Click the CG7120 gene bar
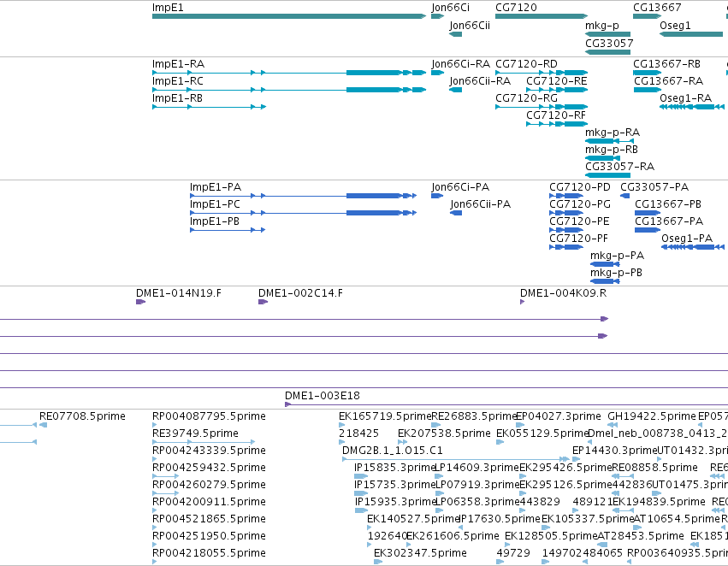The width and height of the screenshot is (728, 566). (542, 16)
